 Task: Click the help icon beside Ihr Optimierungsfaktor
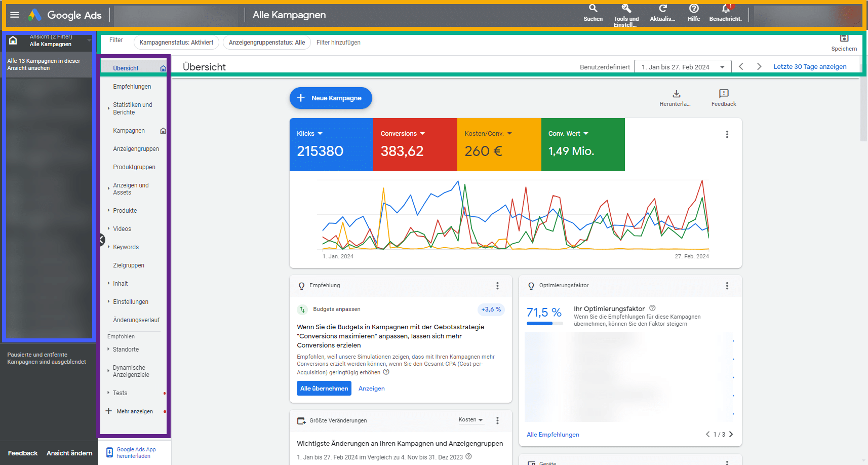[652, 308]
